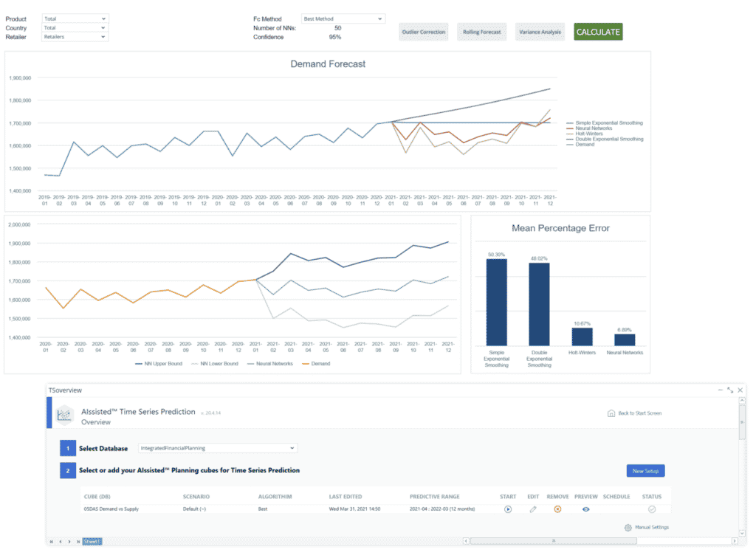
Task: Open the Country dropdown
Action: [75, 28]
